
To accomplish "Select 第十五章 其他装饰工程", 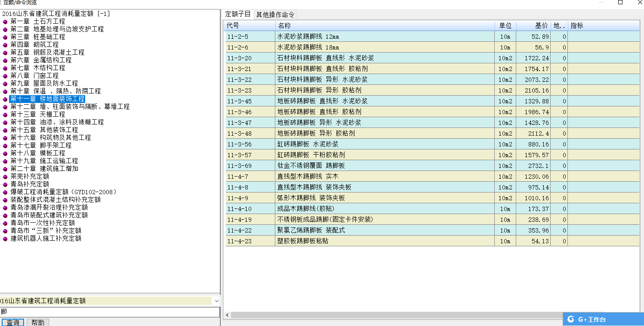I will click(44, 130).
